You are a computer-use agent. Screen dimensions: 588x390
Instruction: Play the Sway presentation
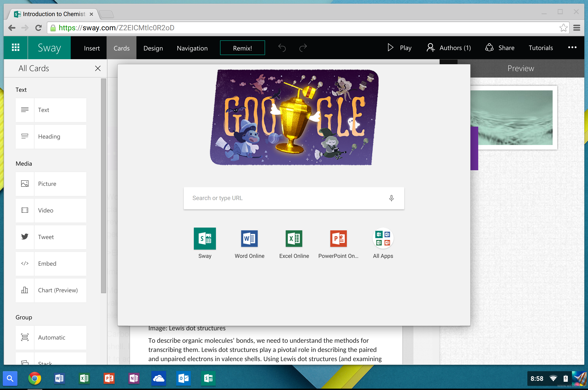(399, 47)
